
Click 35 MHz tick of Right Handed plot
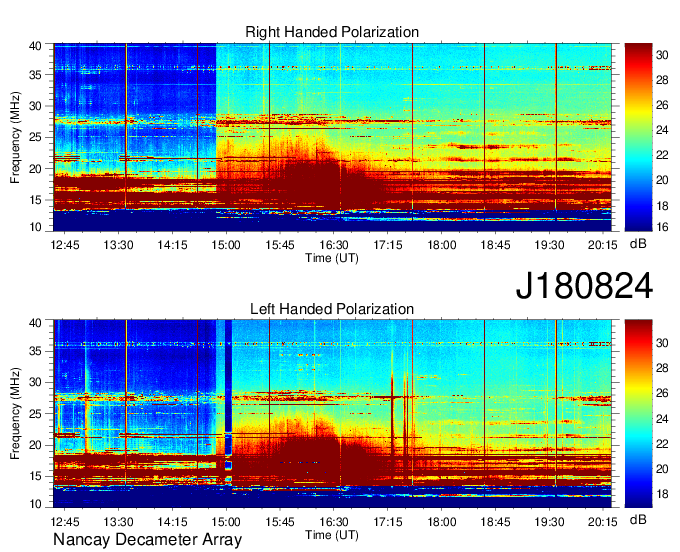35,75
